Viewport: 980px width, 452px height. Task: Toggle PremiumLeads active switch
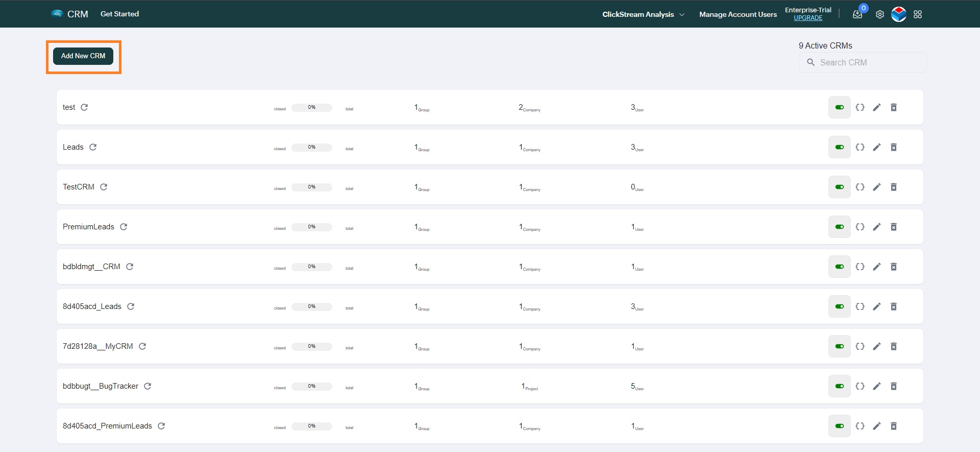click(840, 227)
